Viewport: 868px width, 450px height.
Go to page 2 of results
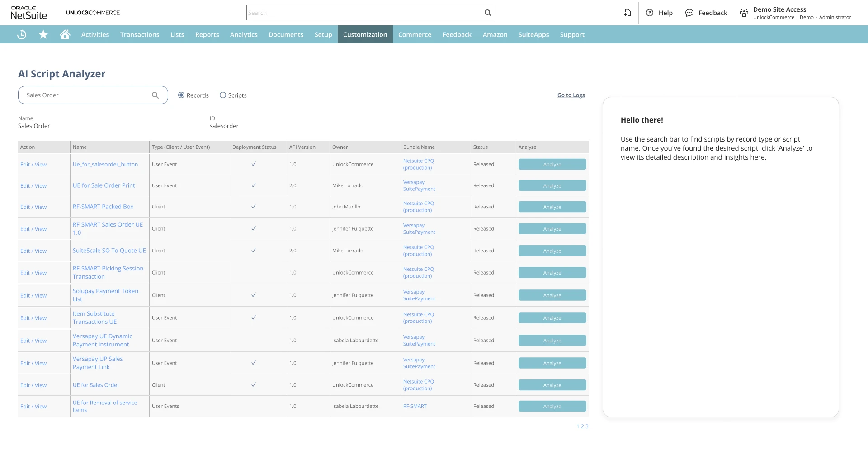(582, 426)
